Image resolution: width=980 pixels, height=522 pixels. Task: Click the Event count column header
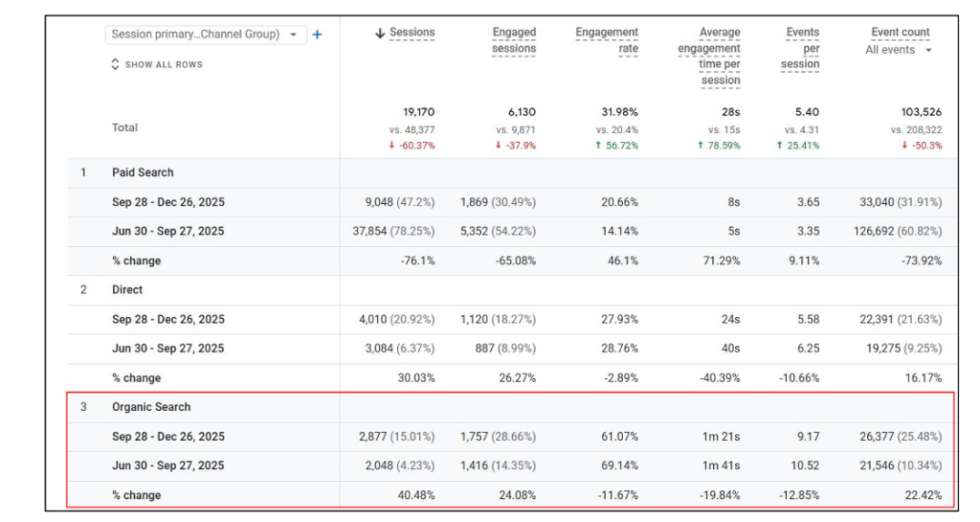900,33
